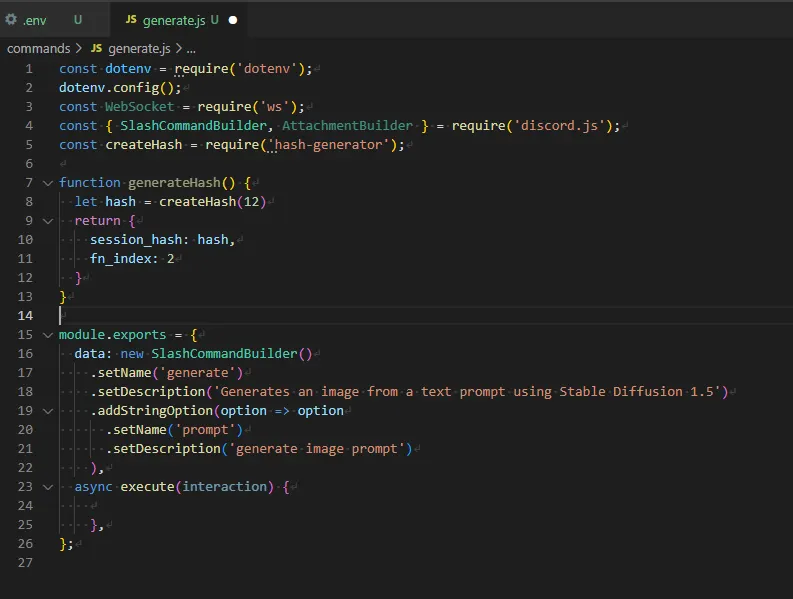
Task: Click 'Stable Diffusion 1.5' description text on line 18
Action: tap(636, 392)
